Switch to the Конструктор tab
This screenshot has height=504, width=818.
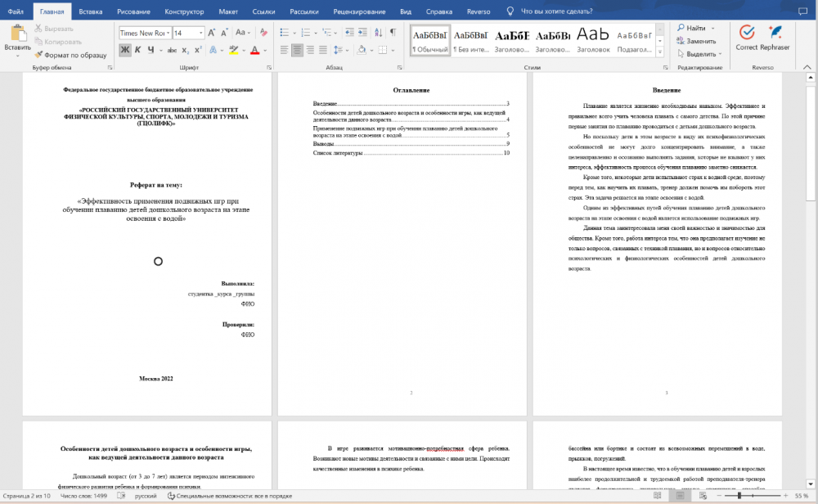(x=184, y=11)
